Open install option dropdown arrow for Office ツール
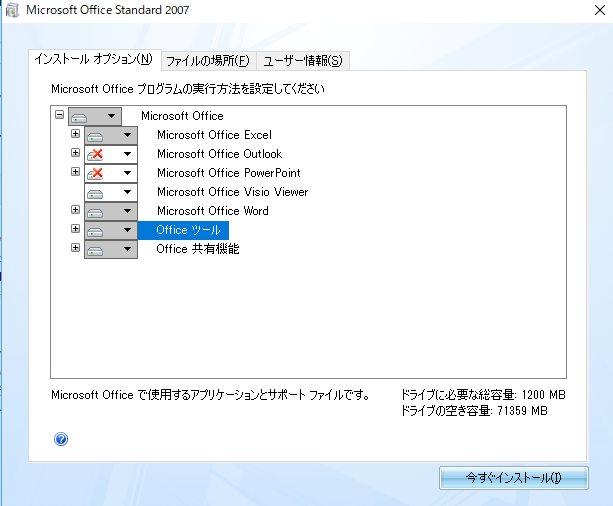Image resolution: width=613 pixels, height=506 pixels. click(127, 230)
